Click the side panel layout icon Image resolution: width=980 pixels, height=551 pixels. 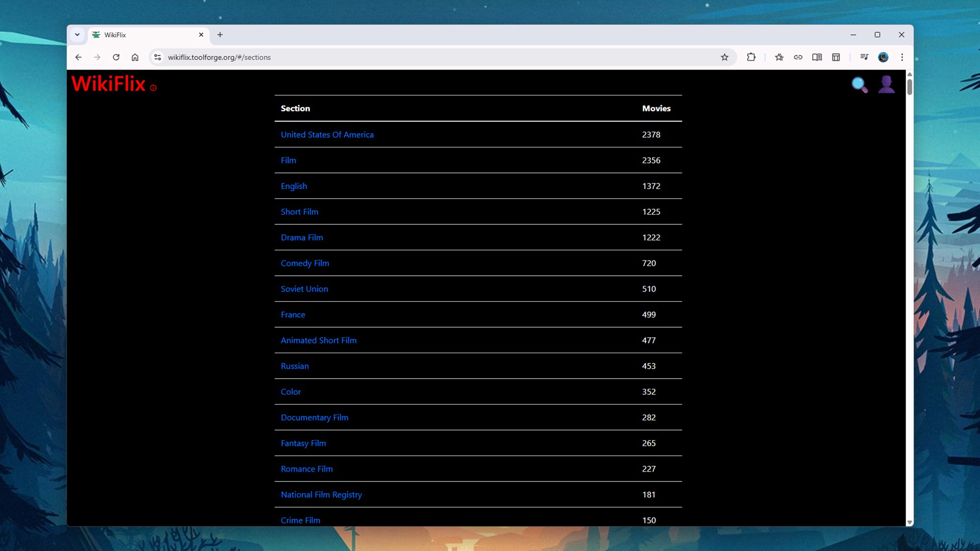coord(835,57)
